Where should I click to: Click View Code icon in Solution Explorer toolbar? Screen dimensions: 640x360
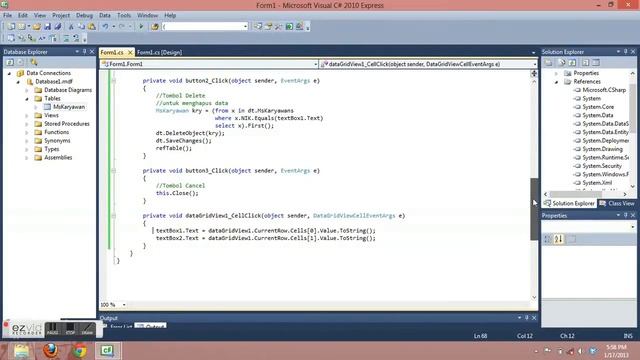pyautogui.click(x=585, y=62)
